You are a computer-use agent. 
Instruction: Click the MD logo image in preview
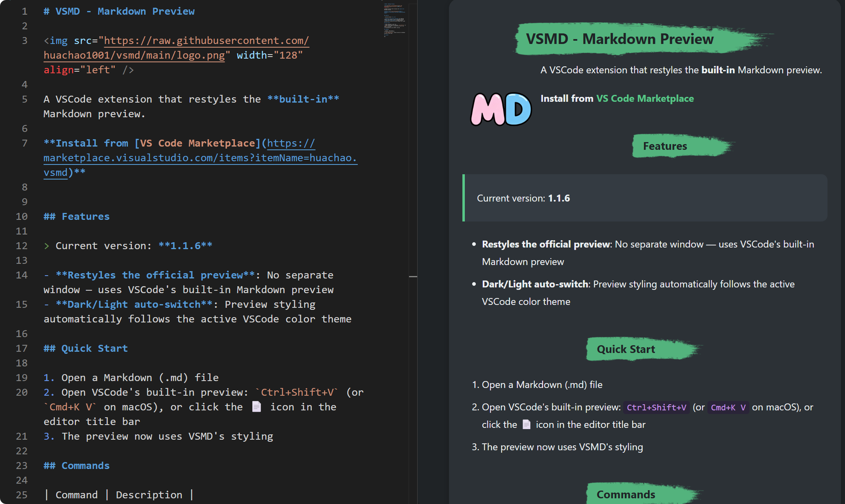(501, 109)
